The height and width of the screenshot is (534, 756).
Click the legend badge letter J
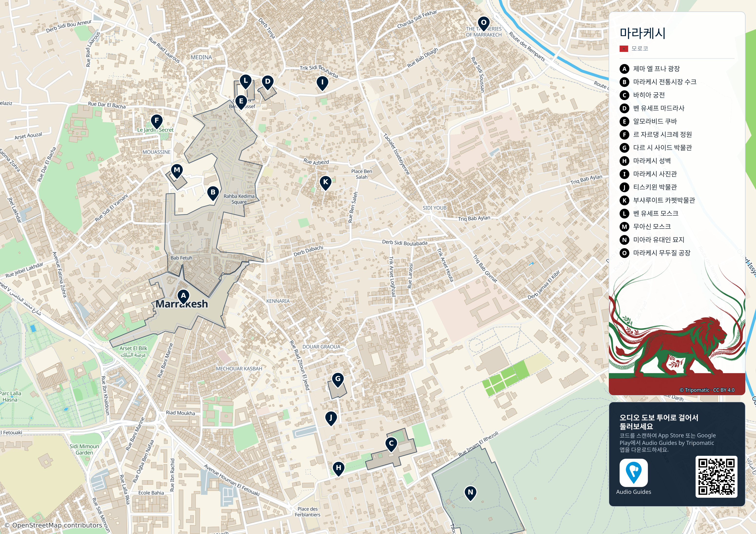[624, 187]
